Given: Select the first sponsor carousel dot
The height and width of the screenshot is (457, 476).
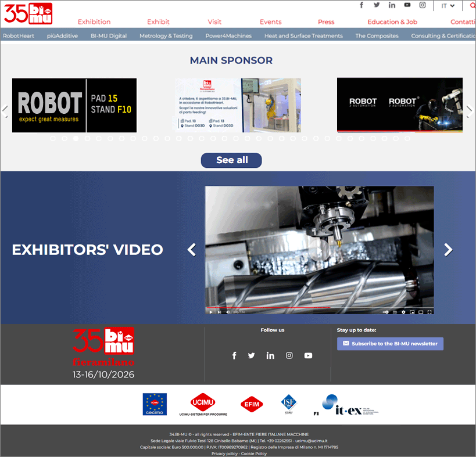Looking at the screenshot, I should point(53,139).
